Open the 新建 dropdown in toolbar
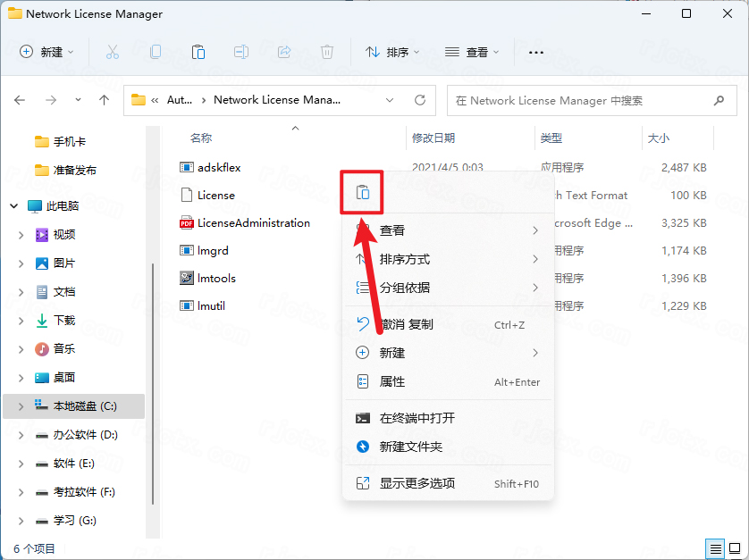The height and width of the screenshot is (560, 749). click(47, 52)
